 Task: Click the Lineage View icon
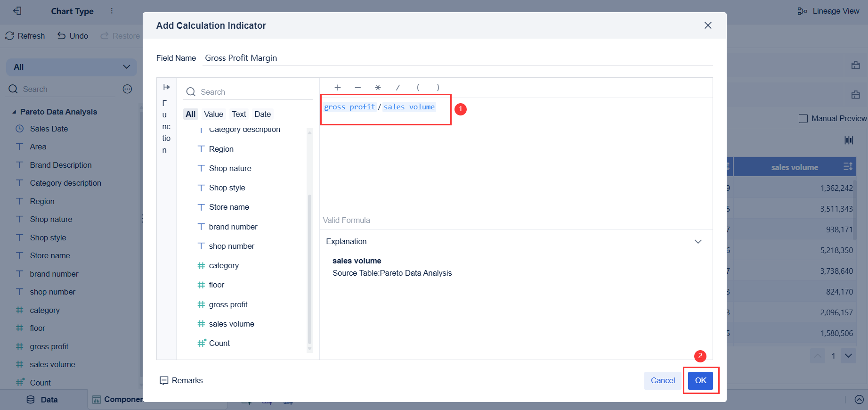point(802,11)
